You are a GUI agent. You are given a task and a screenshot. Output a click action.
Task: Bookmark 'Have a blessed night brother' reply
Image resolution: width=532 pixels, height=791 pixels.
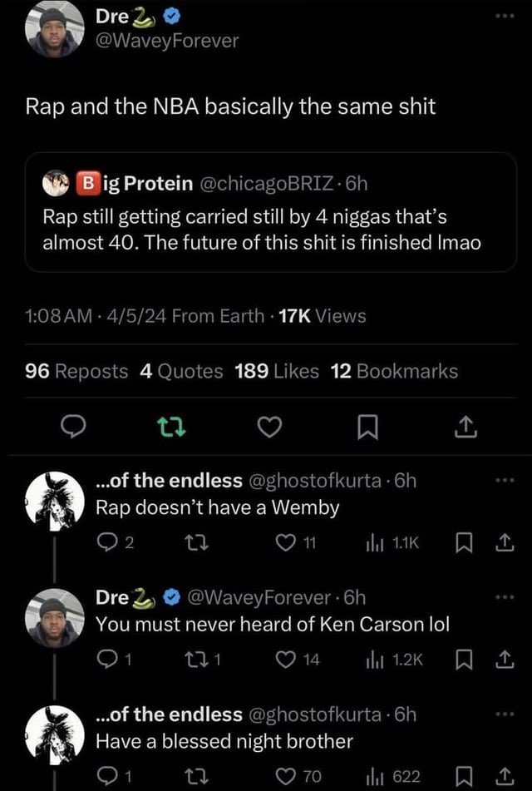pyautogui.click(x=463, y=776)
